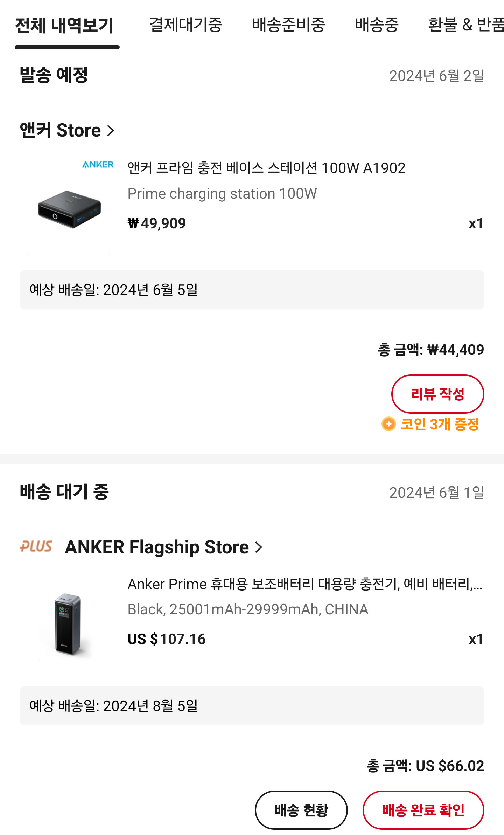The height and width of the screenshot is (835, 504).
Task: Click the ANKER brand logo icon
Action: (x=98, y=165)
